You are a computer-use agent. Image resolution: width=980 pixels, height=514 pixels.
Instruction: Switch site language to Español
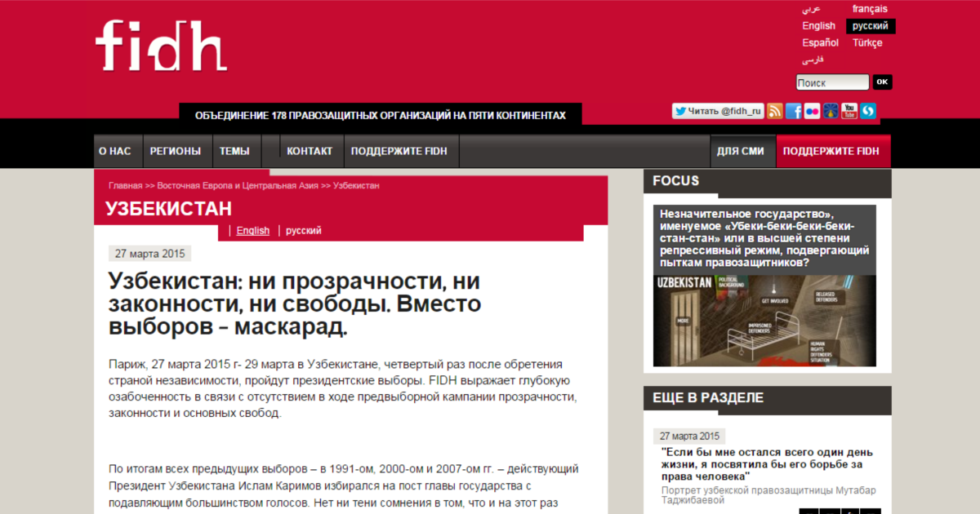(x=820, y=42)
